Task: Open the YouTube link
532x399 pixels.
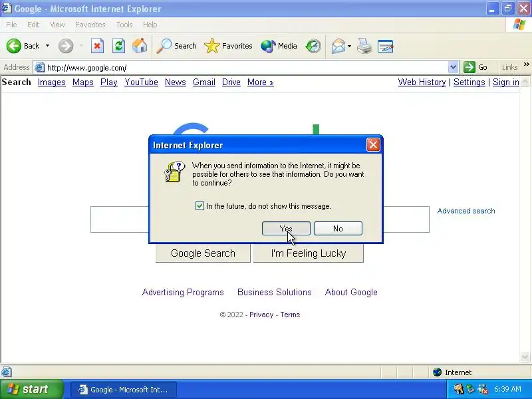Action: 141,82
